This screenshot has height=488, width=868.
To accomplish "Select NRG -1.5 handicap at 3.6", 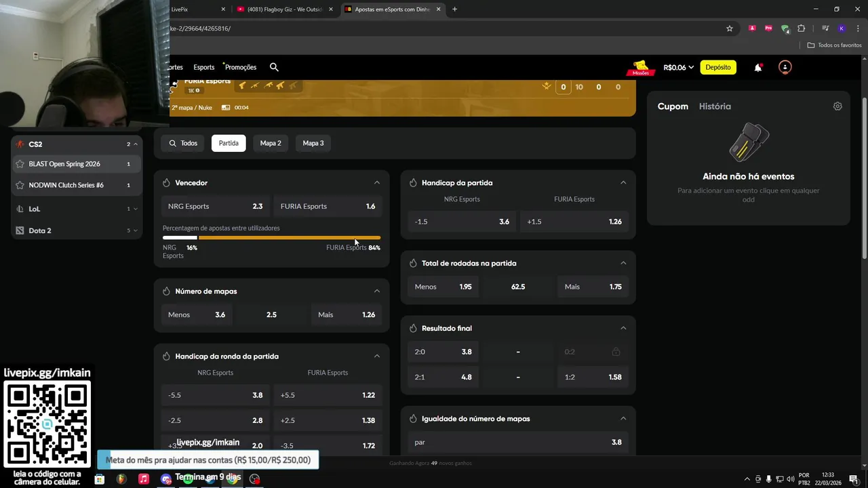I will tap(462, 222).
